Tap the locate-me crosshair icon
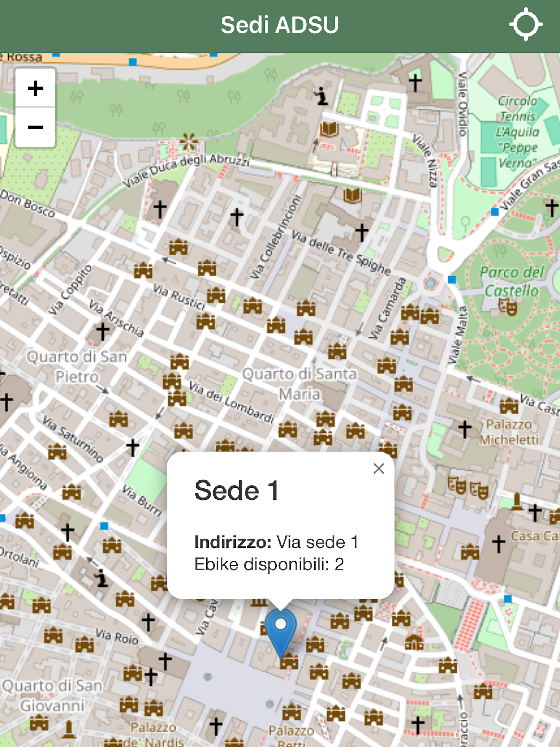The width and height of the screenshot is (560, 747). pyautogui.click(x=526, y=24)
